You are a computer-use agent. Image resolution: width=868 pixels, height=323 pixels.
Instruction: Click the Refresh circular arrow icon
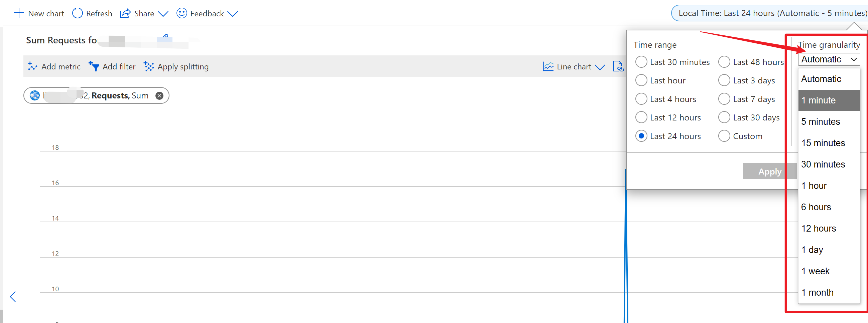click(x=77, y=13)
